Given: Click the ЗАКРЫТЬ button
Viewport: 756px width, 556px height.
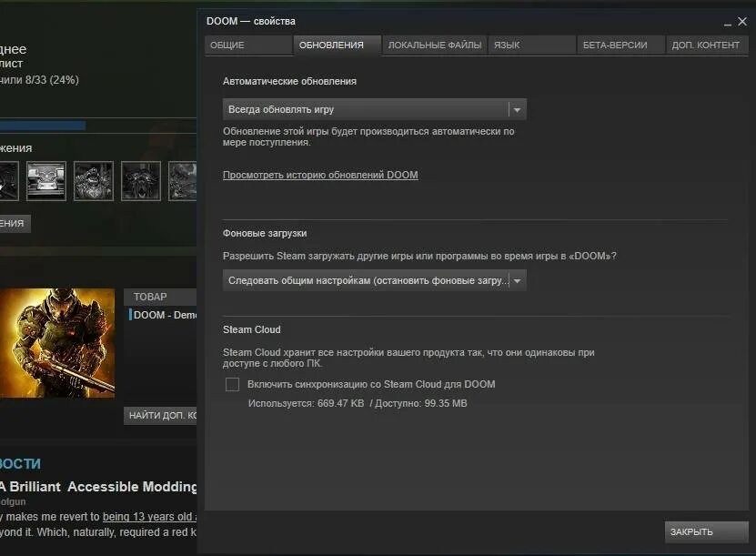Looking at the screenshot, I should click(x=706, y=532).
